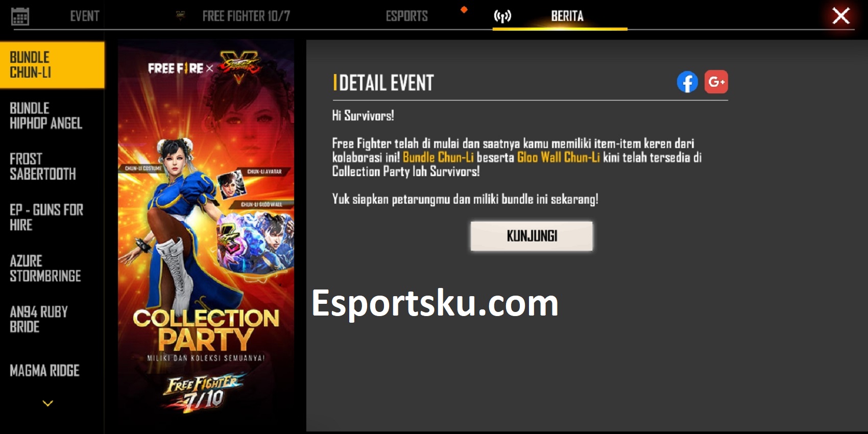This screenshot has height=434, width=868.
Task: Open Magma Ridge news entry
Action: pyautogui.click(x=52, y=371)
